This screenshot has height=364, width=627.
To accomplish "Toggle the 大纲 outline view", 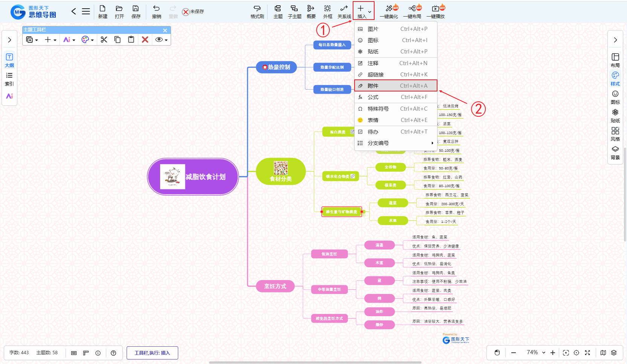I will coord(9,60).
